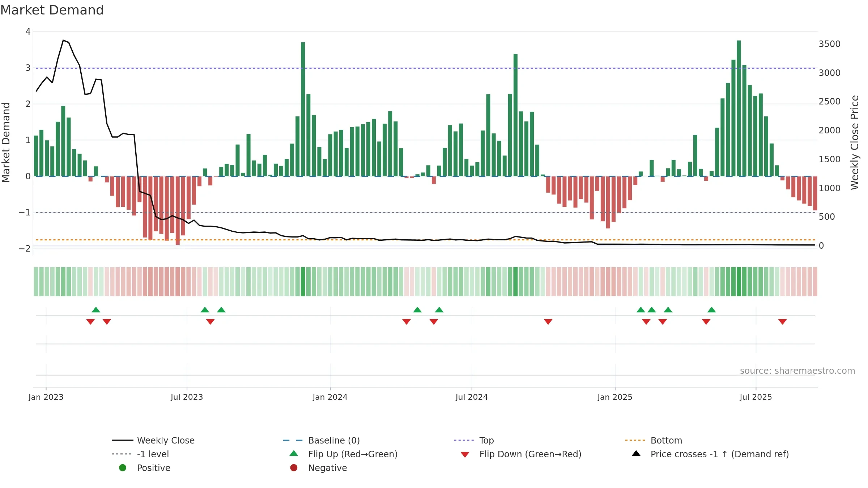The height and width of the screenshot is (488, 868).
Task: Click the black Price crosses -1 triangle icon
Action: [x=636, y=453]
